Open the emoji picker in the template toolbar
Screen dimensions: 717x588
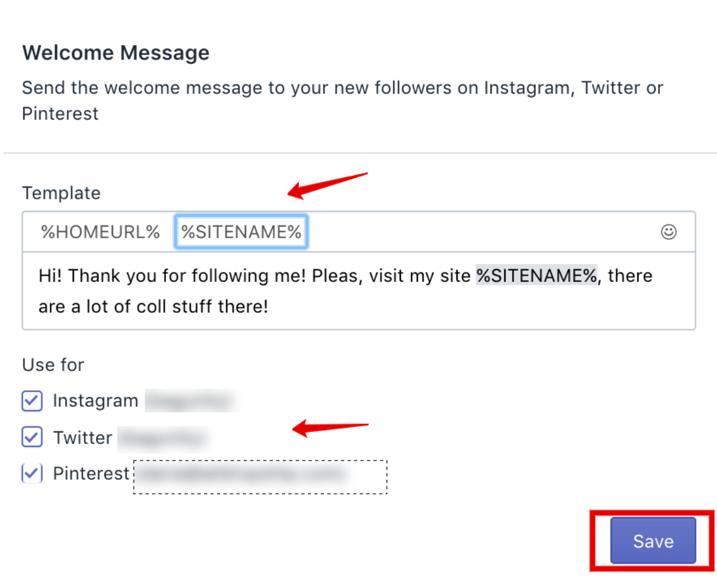(x=668, y=231)
